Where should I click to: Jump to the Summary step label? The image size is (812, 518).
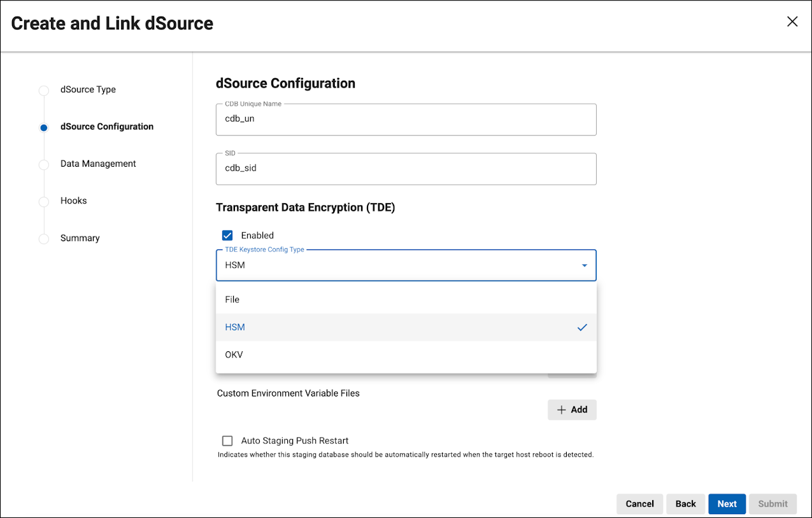(x=80, y=238)
